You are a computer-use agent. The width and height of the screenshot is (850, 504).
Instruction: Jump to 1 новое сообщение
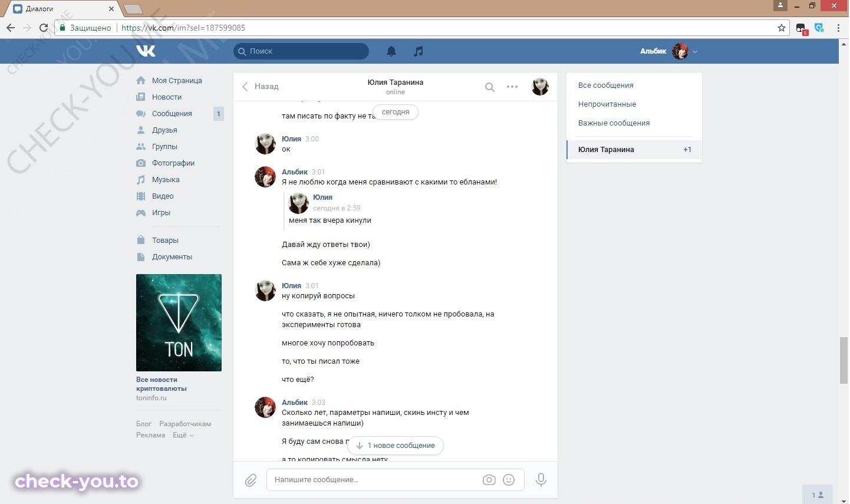396,446
